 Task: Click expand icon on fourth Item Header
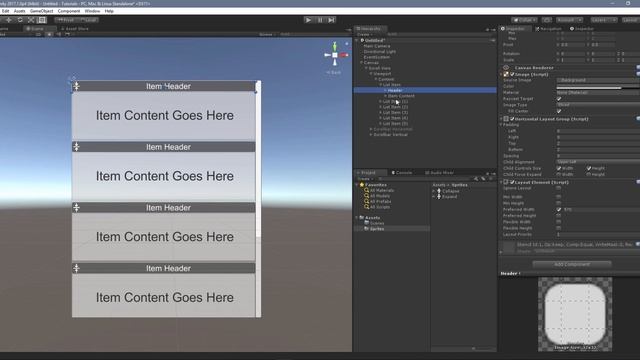[x=77, y=268]
